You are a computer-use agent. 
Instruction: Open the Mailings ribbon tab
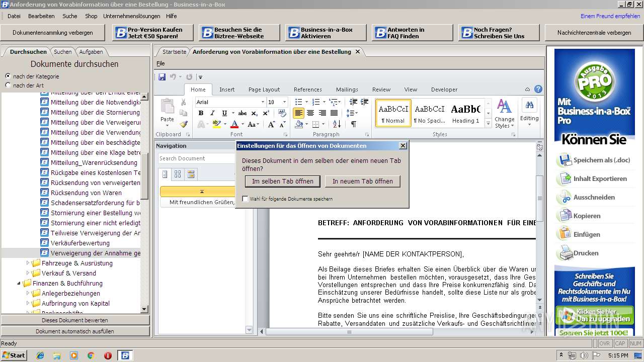347,89
